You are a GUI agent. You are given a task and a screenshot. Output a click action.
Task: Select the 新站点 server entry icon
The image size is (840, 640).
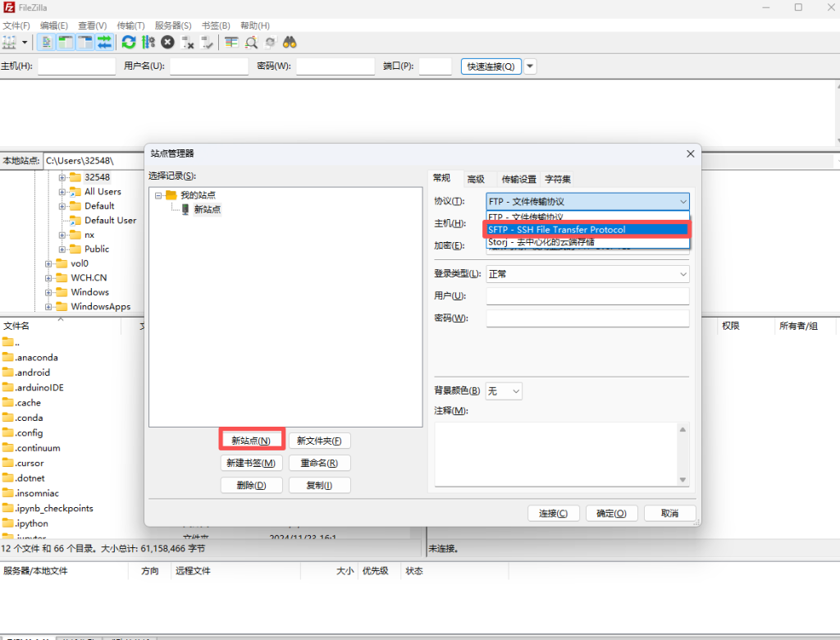(x=186, y=209)
